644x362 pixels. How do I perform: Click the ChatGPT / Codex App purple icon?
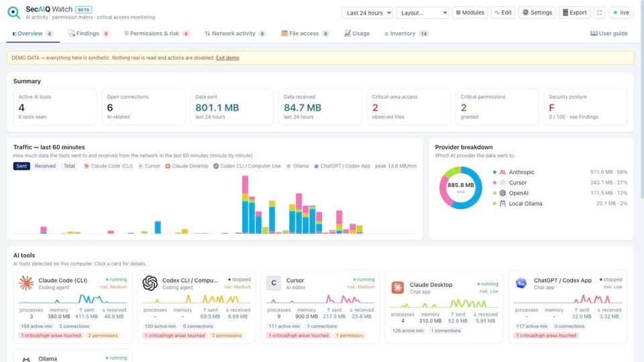pos(521,283)
